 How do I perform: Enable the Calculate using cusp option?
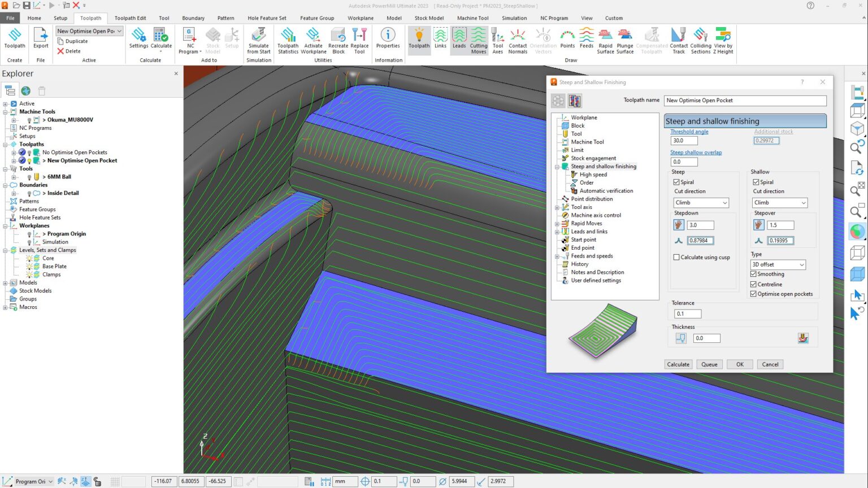pos(676,257)
